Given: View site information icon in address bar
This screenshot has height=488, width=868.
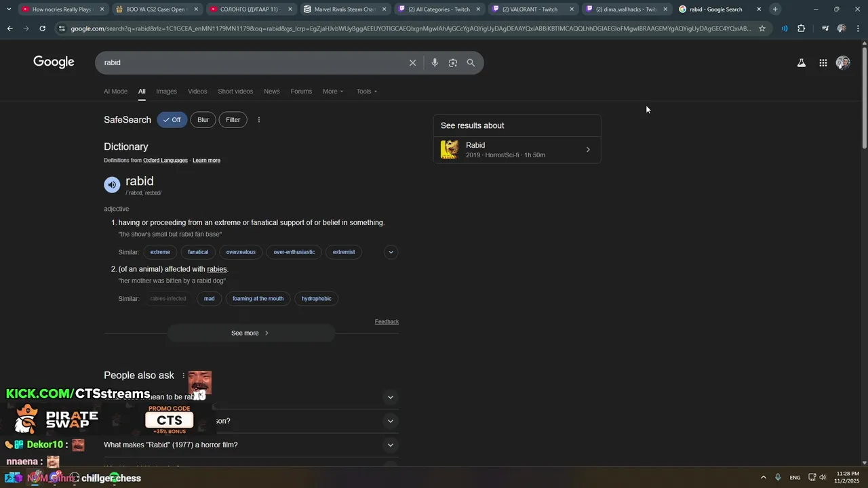Looking at the screenshot, I should click(62, 28).
